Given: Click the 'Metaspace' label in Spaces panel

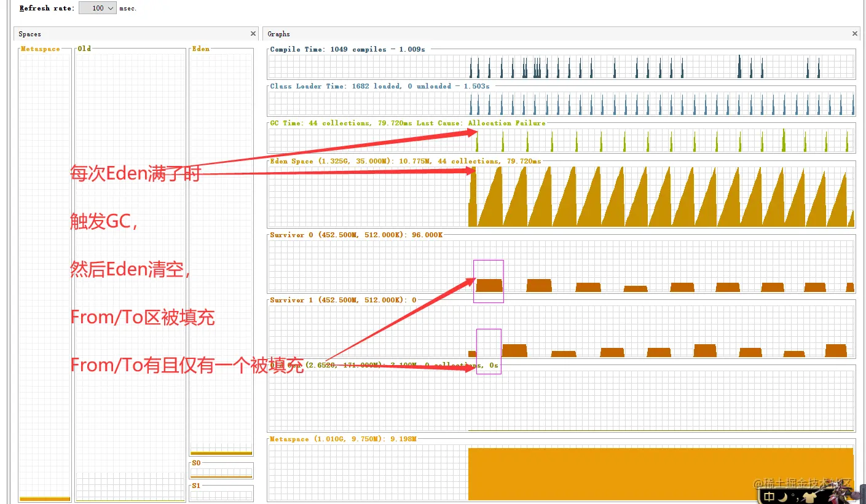Looking at the screenshot, I should (41, 49).
